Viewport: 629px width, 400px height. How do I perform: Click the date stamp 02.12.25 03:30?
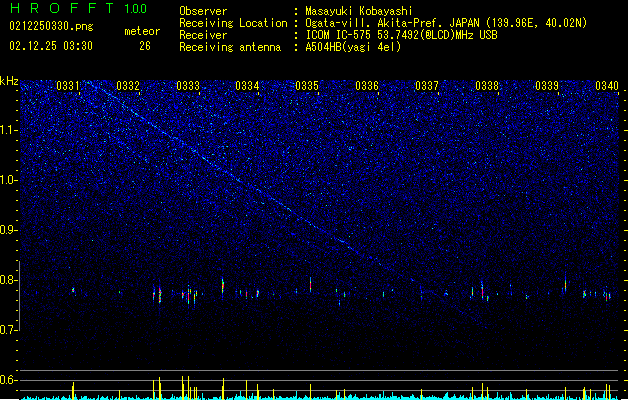pos(51,46)
